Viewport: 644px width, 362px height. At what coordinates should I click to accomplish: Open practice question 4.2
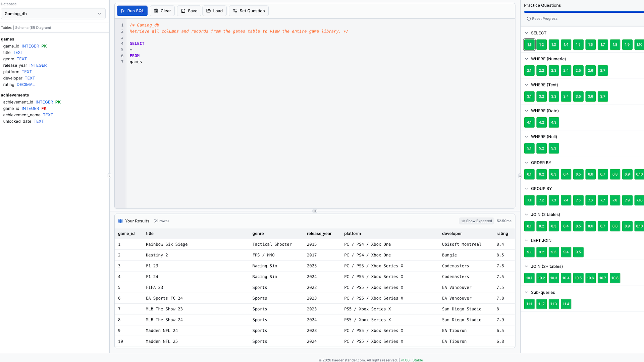[x=541, y=122]
